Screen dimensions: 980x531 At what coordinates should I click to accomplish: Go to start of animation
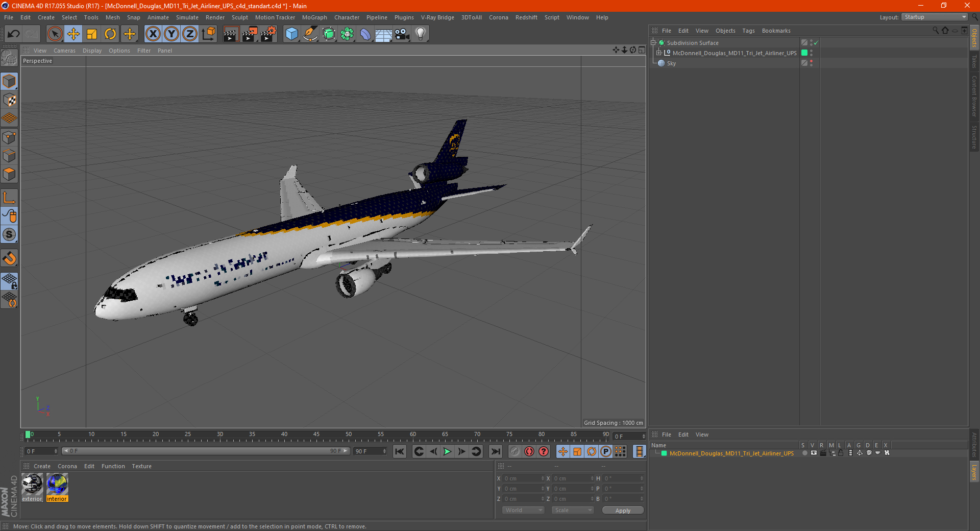coord(400,451)
